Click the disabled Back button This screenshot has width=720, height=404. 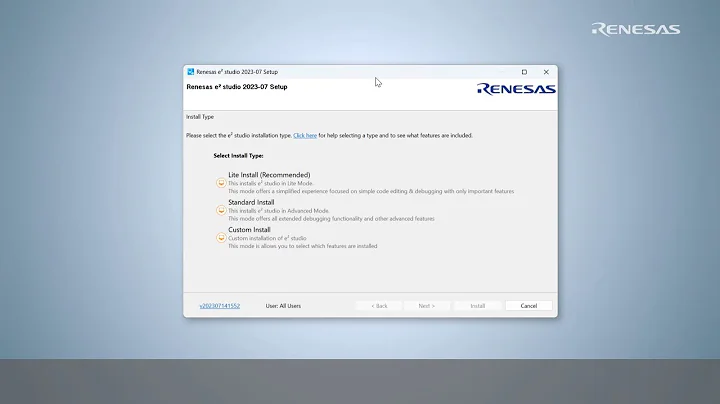point(379,306)
